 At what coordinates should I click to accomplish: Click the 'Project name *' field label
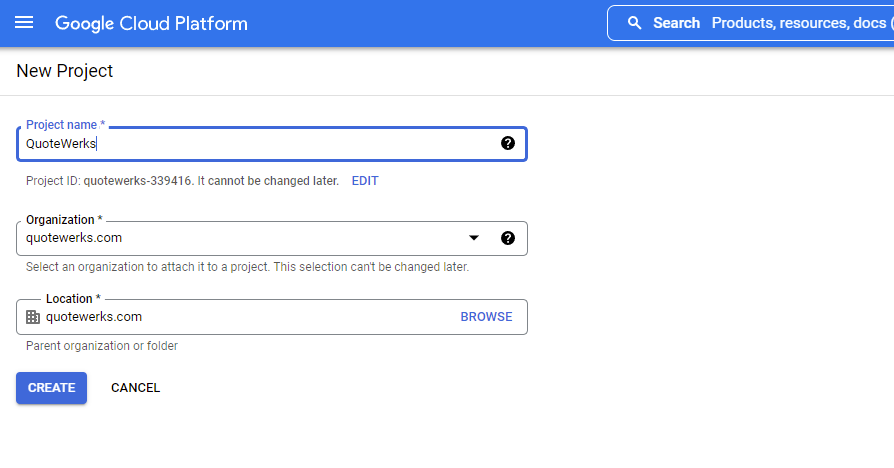click(x=65, y=125)
